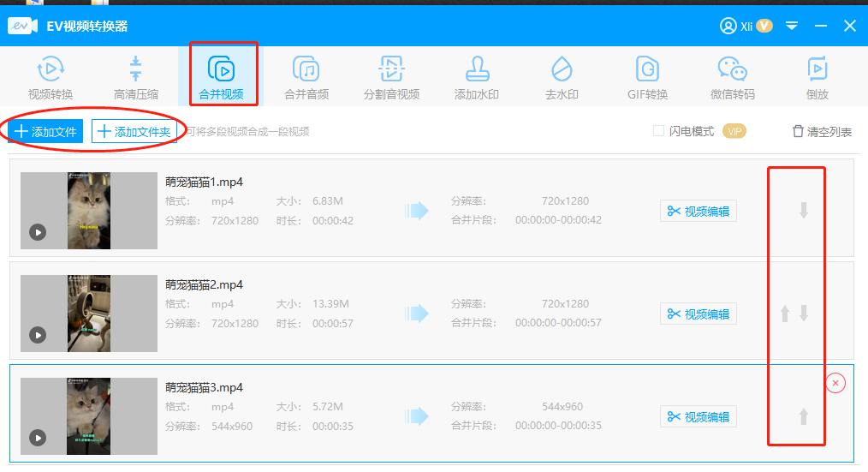
Task: Select the 去水印 tool
Action: (562, 78)
